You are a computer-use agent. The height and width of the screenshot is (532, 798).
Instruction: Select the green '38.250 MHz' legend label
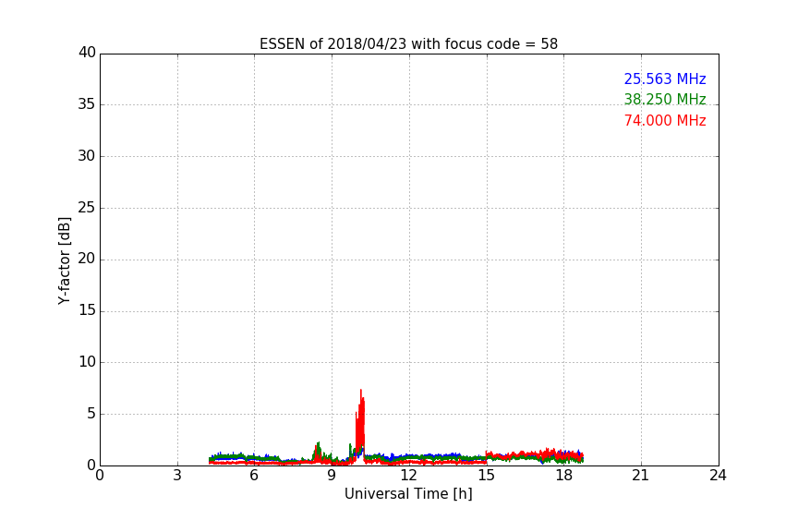[x=665, y=99]
